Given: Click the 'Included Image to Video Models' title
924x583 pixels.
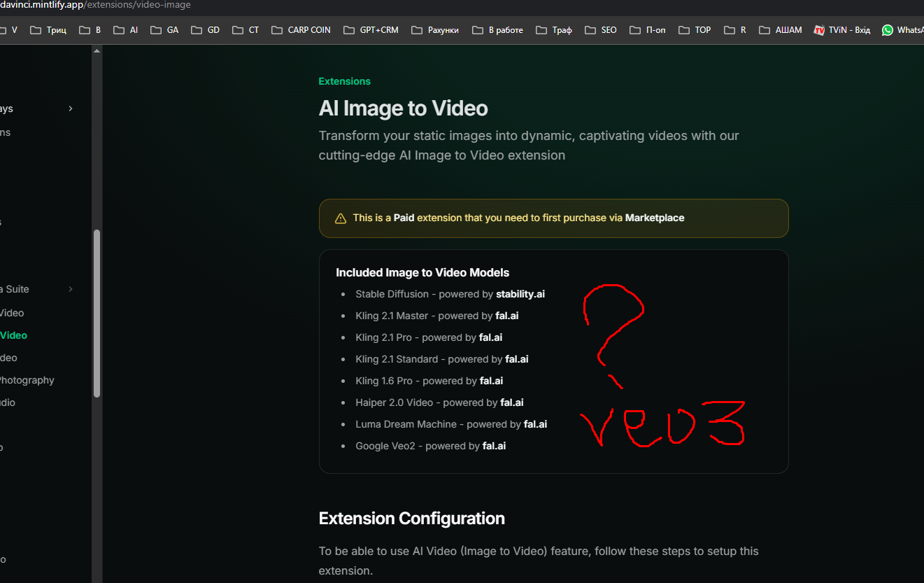Looking at the screenshot, I should (422, 273).
